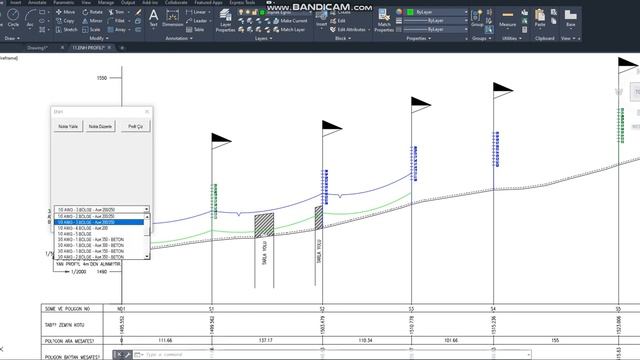The height and width of the screenshot is (360, 640).
Task: Select the Circle drawing tool
Action: click(13, 18)
